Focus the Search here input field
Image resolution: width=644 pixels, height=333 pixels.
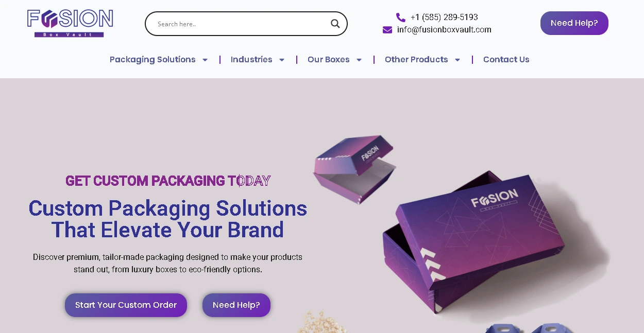point(240,24)
